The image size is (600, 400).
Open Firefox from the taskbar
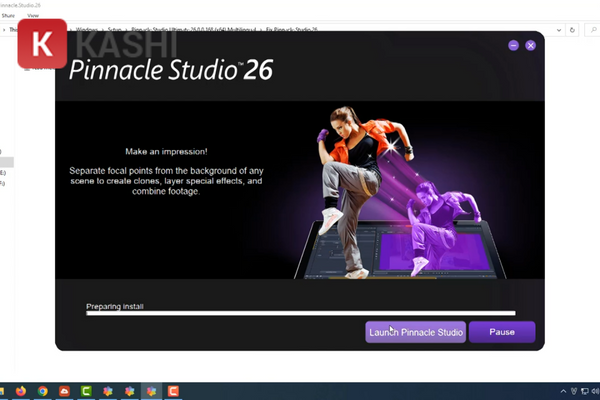coord(21,390)
